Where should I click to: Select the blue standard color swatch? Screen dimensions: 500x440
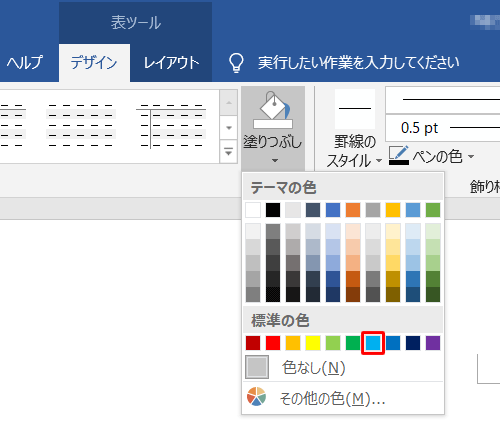(x=393, y=343)
